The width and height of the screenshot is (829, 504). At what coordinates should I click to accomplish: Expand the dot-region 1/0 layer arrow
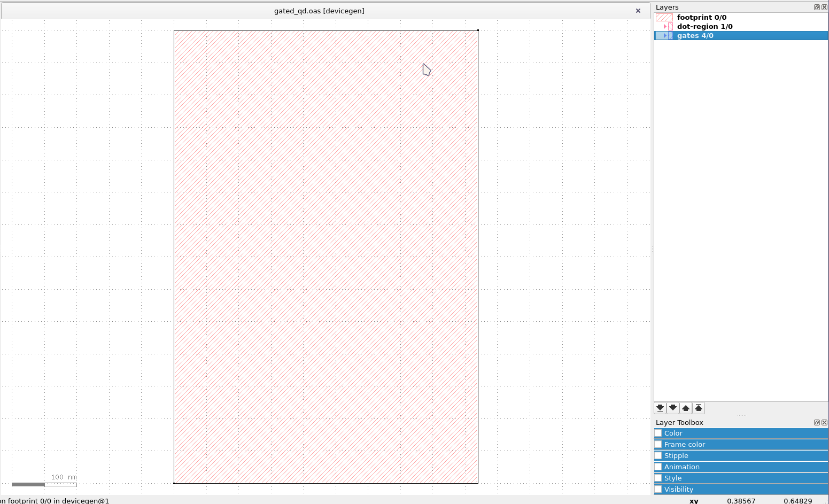point(665,26)
